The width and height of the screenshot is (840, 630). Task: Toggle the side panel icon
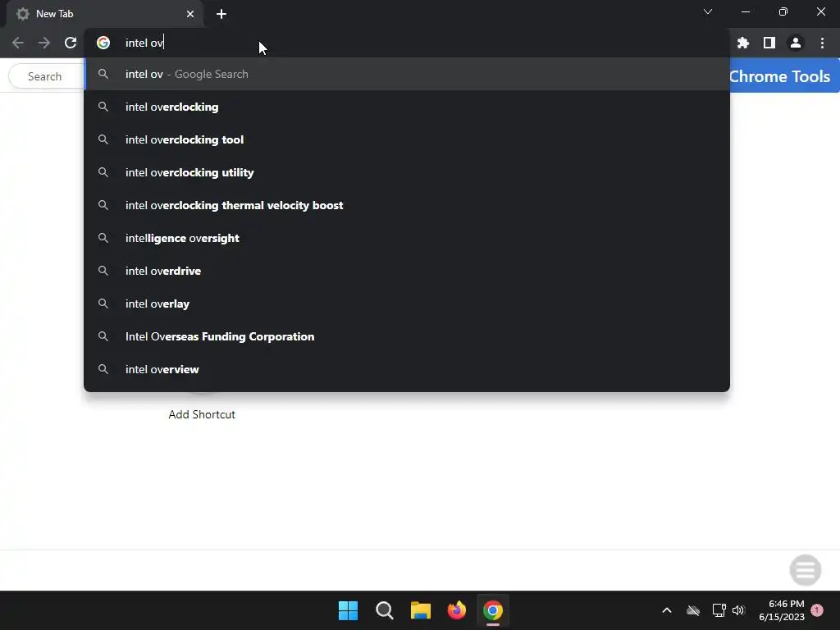pyautogui.click(x=769, y=43)
